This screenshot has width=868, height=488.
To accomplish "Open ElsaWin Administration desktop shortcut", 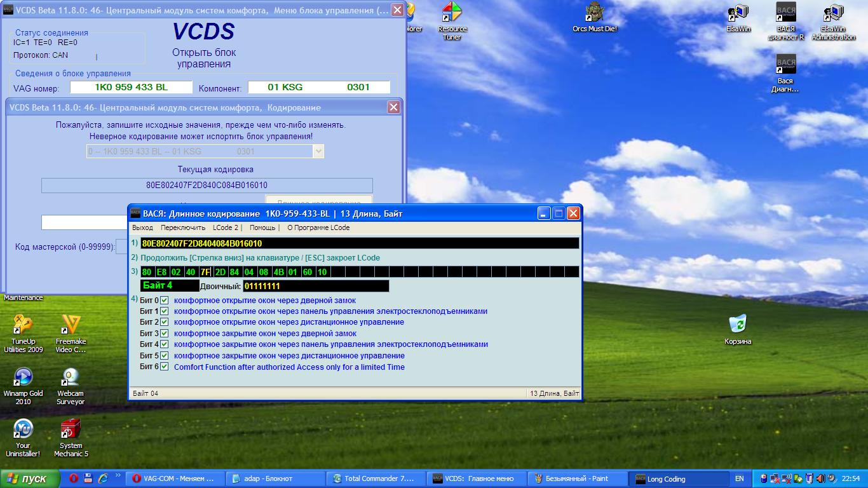I will click(833, 20).
